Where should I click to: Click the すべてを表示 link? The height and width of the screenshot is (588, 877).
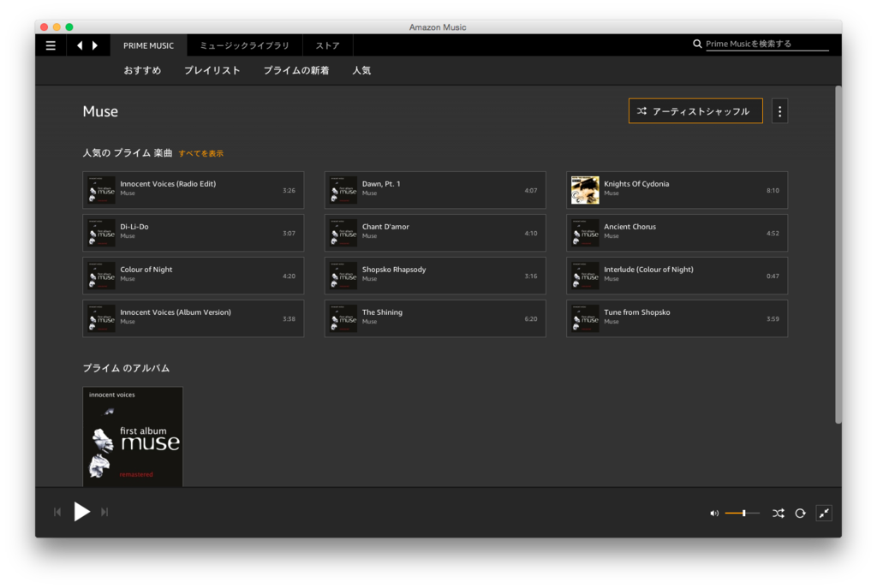click(200, 153)
